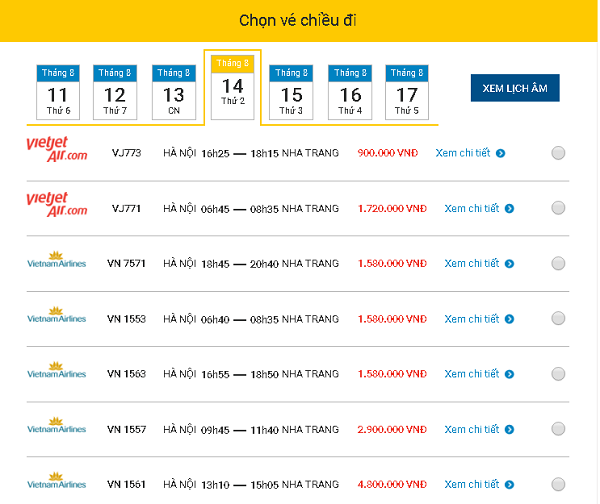This screenshot has width=600, height=504.
Task: Select the date tab 17 Thứ 5
Action: point(406,92)
